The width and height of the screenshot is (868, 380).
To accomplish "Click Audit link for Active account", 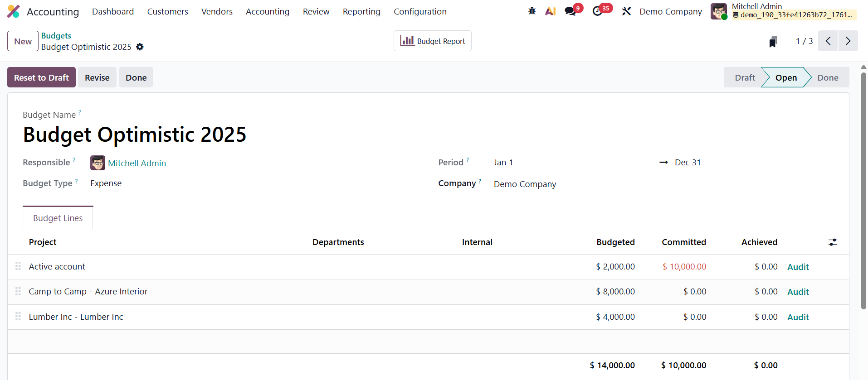I will [x=798, y=267].
